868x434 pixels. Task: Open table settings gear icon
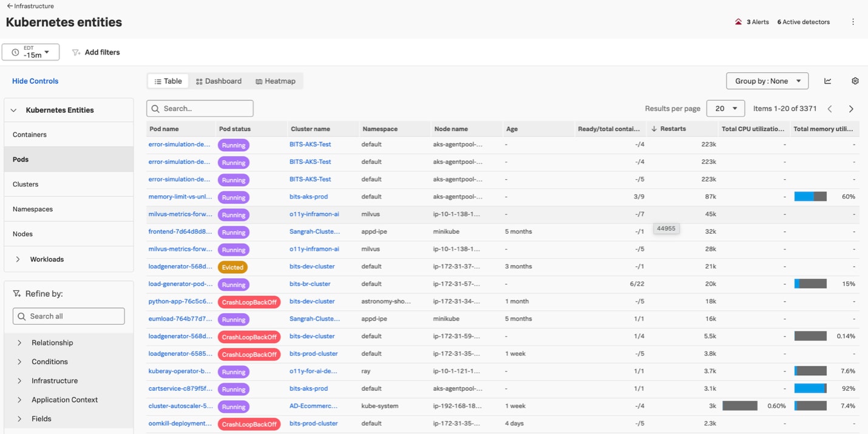[855, 81]
